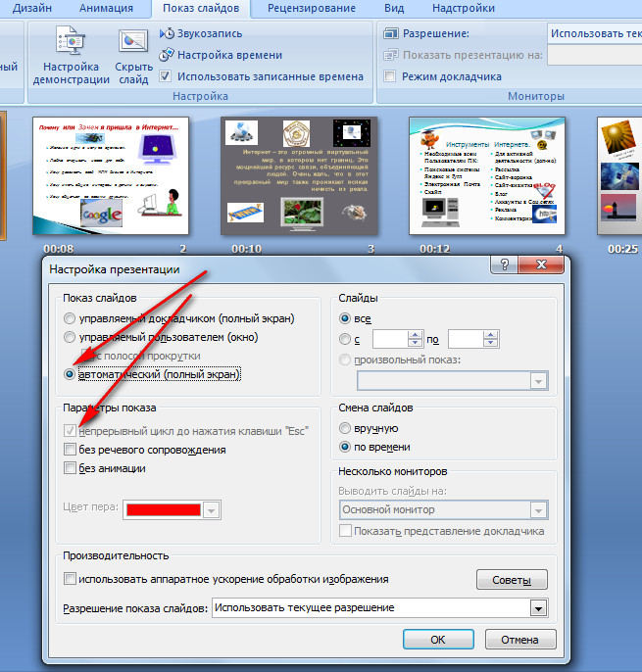Toggle Использовать записанные времена checkbox
Screen dimensions: 642x672
point(165,76)
